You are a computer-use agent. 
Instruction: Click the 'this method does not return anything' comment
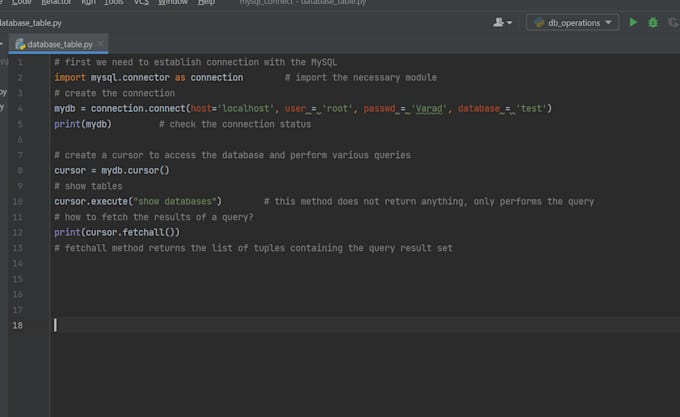tap(429, 202)
